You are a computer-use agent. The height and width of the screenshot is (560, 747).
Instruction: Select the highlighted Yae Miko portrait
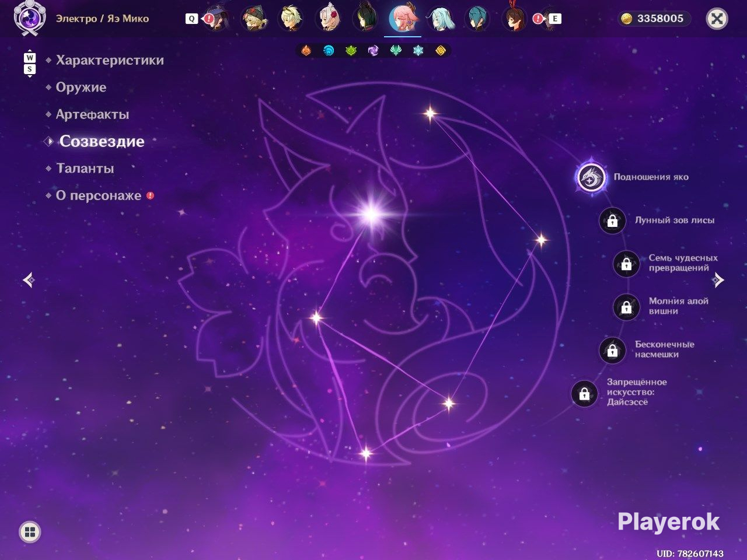pos(403,19)
